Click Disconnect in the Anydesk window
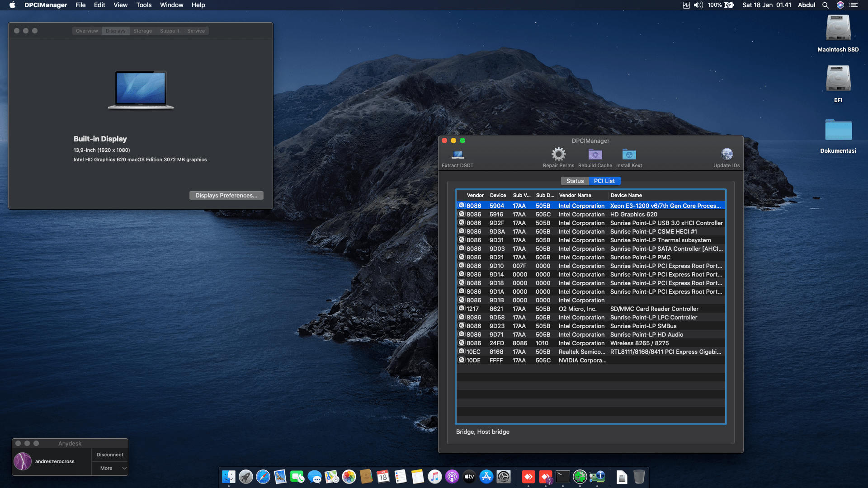 click(x=110, y=455)
